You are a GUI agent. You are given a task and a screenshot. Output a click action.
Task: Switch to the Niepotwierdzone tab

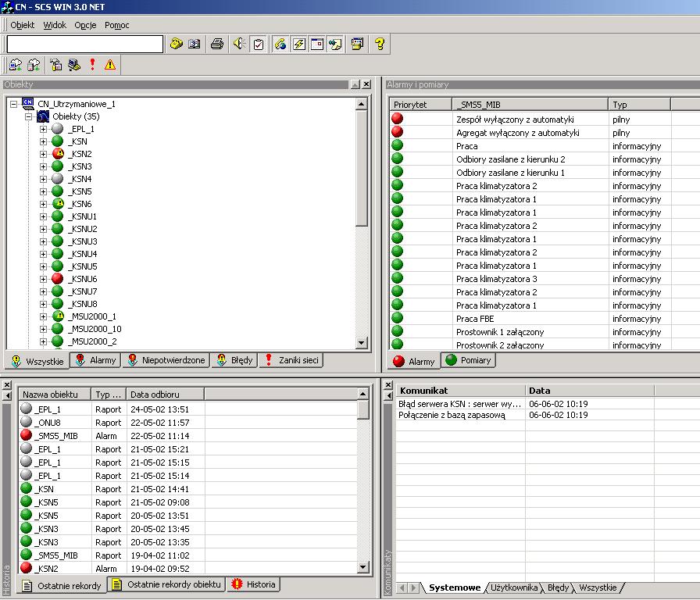pyautogui.click(x=167, y=360)
